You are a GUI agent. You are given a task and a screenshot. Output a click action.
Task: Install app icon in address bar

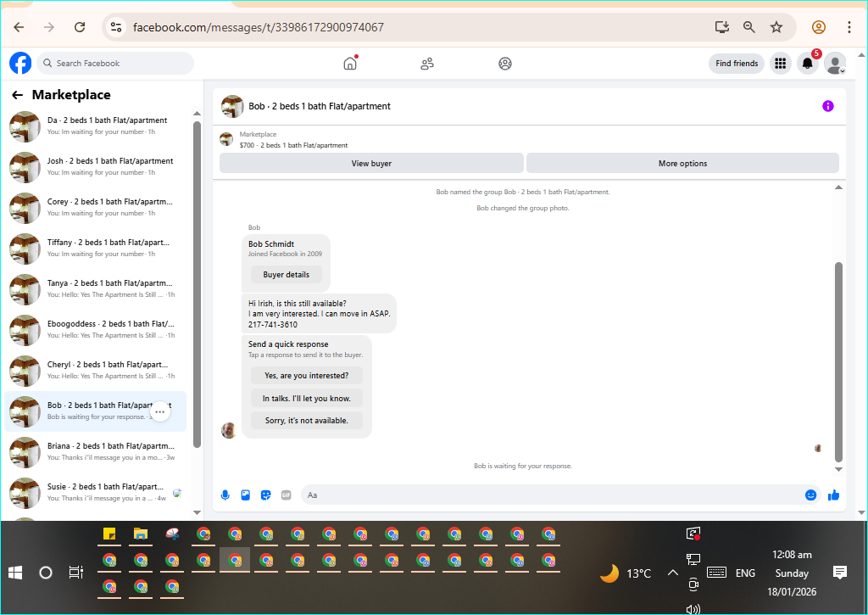click(x=722, y=27)
